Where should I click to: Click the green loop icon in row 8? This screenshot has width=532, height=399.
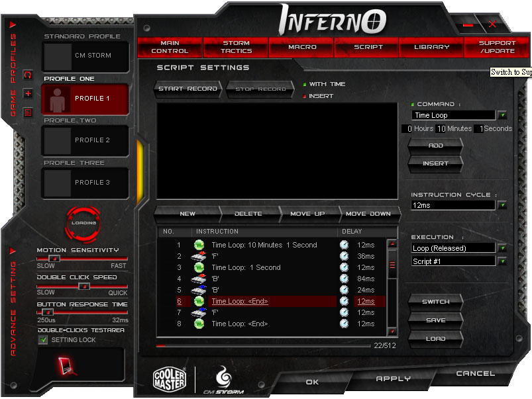point(199,324)
